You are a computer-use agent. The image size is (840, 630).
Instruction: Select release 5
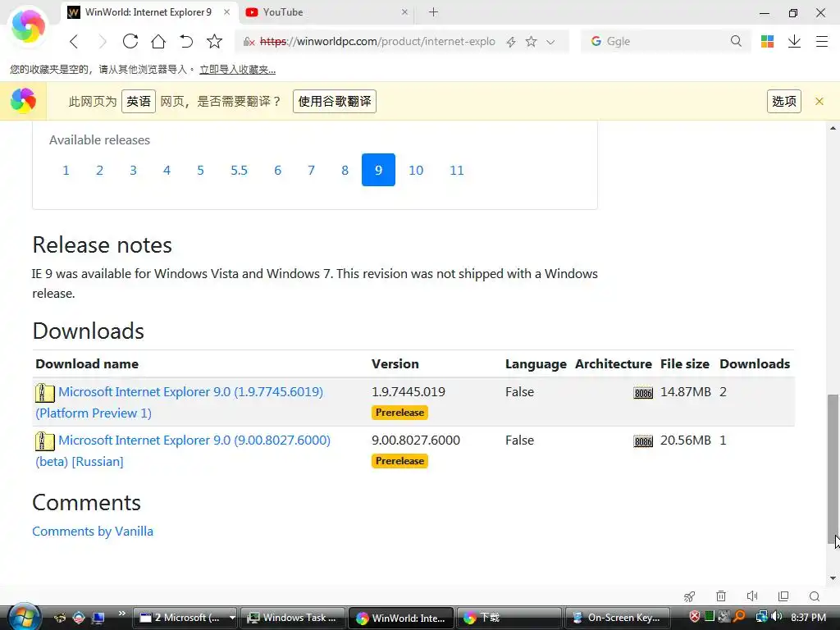tap(200, 171)
